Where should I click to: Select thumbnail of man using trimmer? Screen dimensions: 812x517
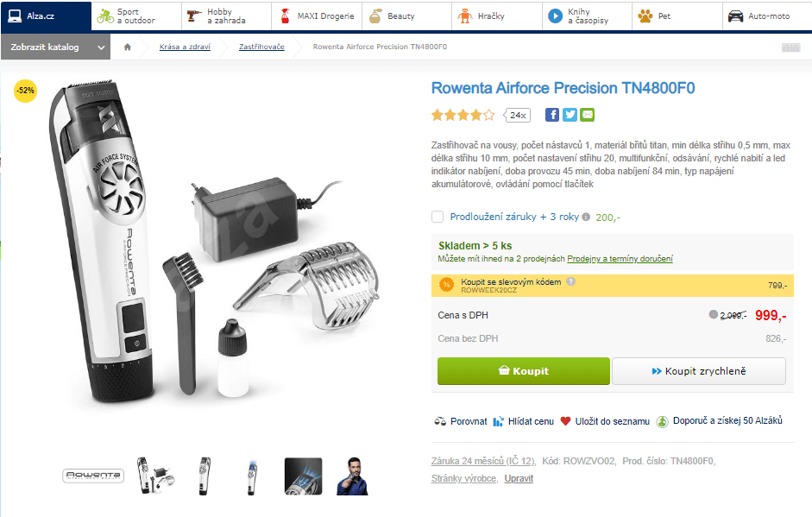[353, 476]
